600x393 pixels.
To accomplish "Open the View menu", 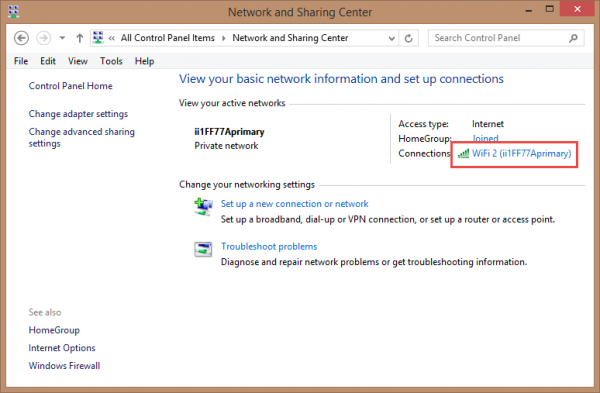I will coord(78,61).
